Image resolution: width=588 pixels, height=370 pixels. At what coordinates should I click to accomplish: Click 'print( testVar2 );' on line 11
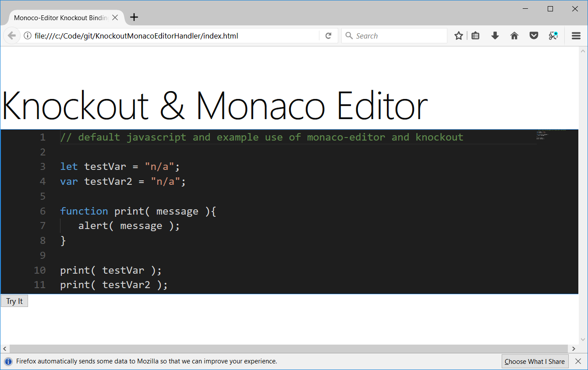click(114, 285)
